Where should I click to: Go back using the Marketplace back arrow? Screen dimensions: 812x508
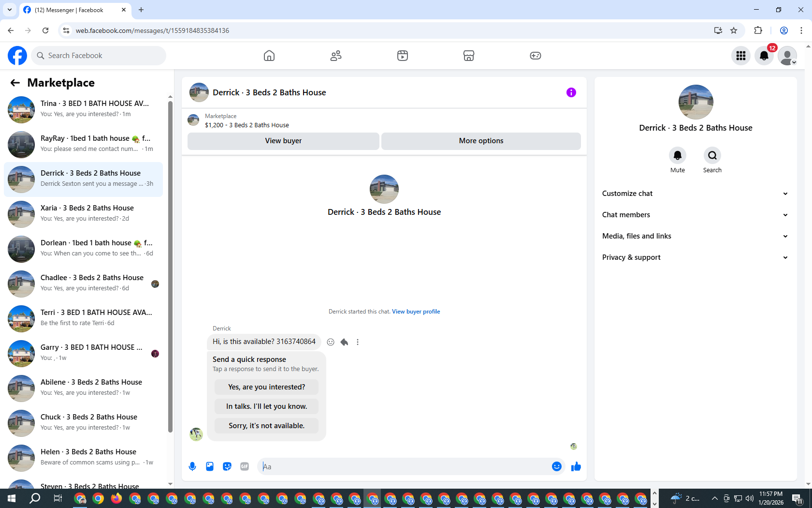tap(15, 83)
